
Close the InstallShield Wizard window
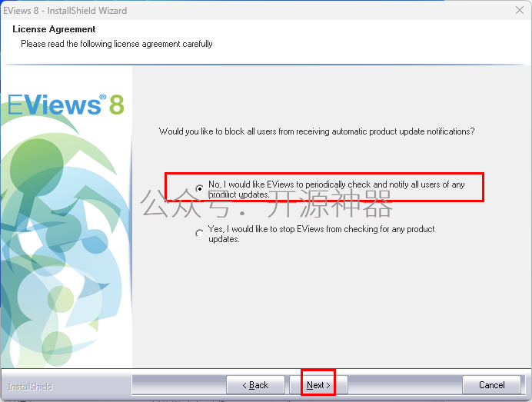520,10
